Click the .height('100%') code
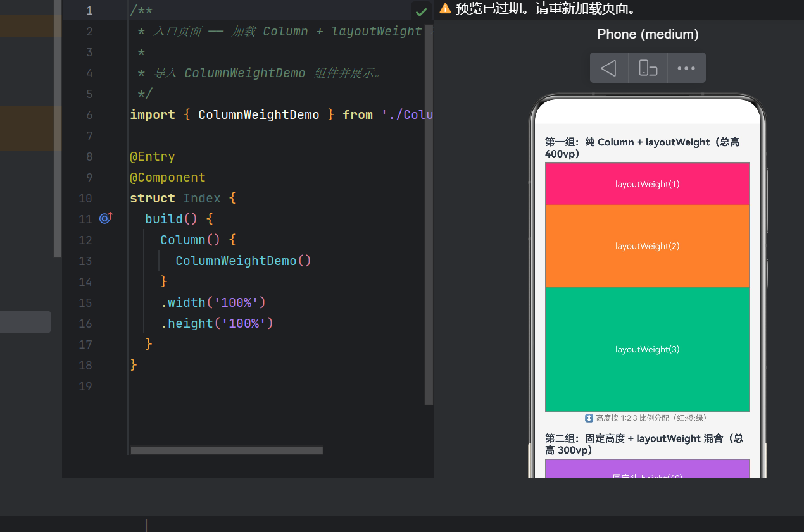This screenshot has height=532, width=804. pos(217,323)
